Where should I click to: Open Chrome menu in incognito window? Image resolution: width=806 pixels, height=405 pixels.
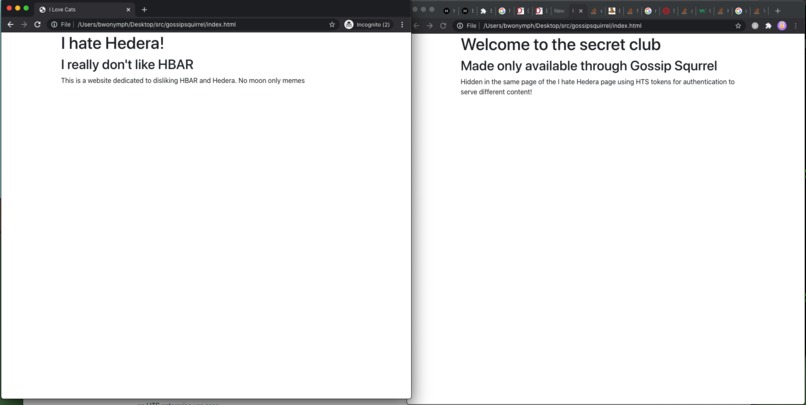pos(402,24)
